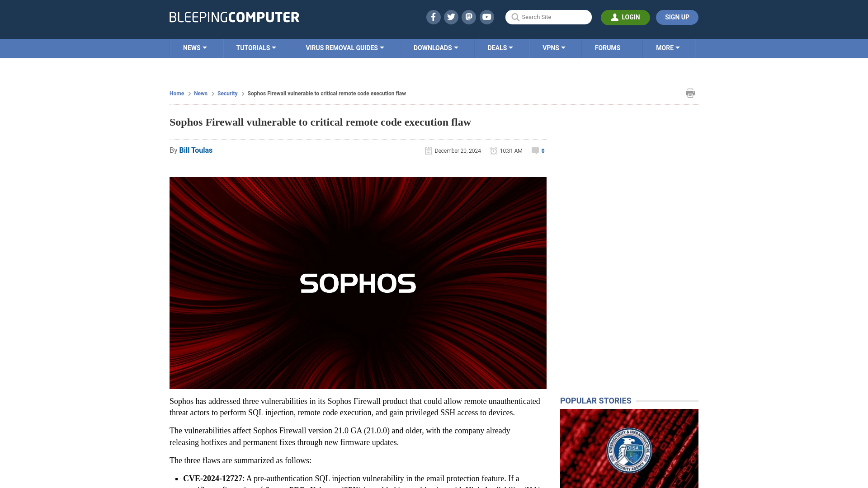Screen dimensions: 868x488
Task: Open the Facebook social icon link
Action: pos(433,17)
